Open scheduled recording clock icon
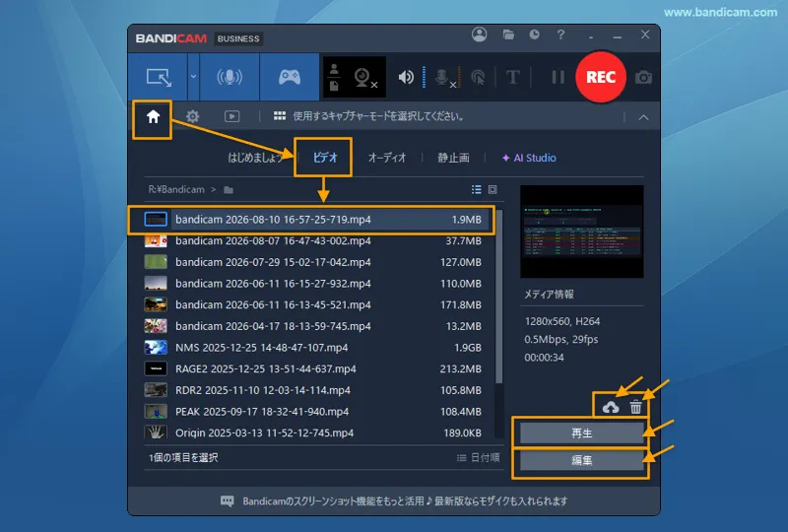This screenshot has width=788, height=532. tap(534, 34)
